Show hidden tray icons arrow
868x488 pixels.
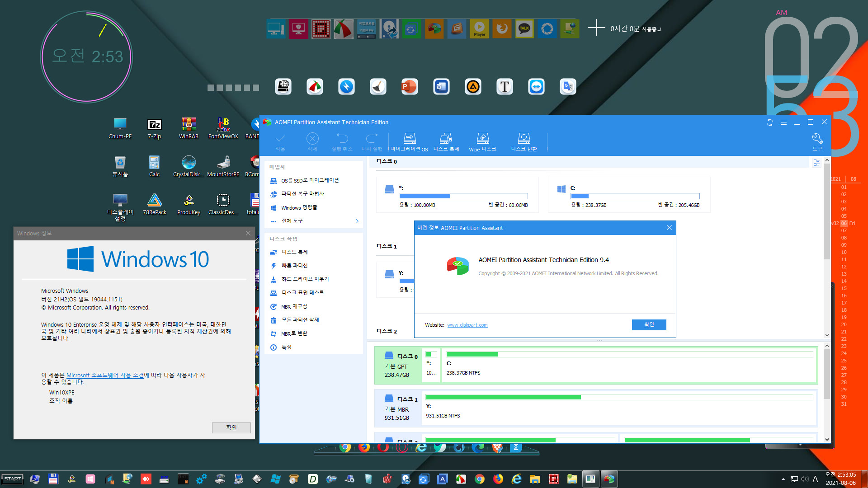click(x=783, y=479)
